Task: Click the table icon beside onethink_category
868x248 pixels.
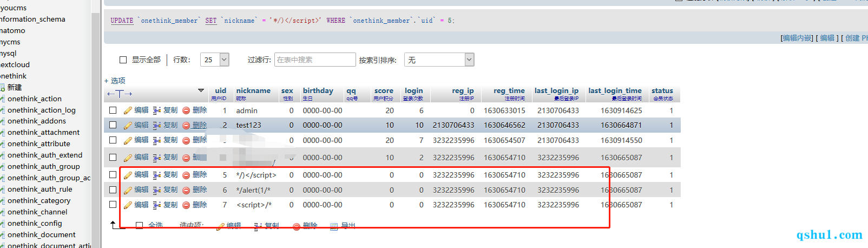Action: pyautogui.click(x=2, y=201)
